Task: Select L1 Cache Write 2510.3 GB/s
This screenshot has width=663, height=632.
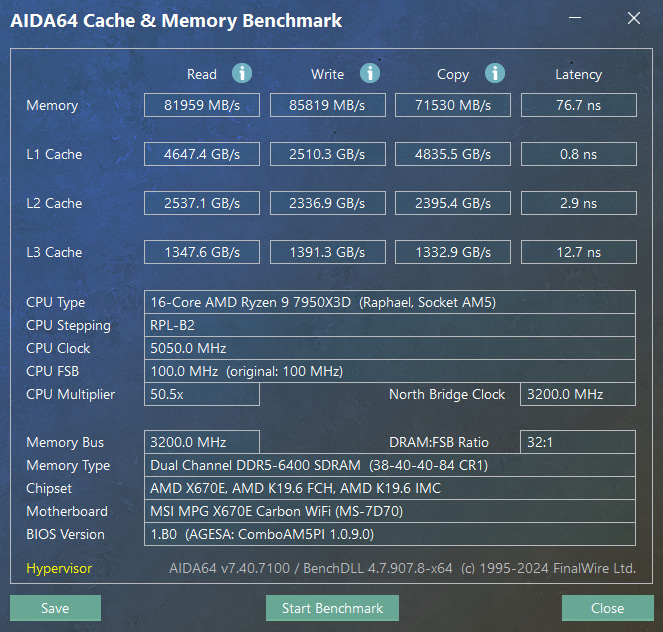Action: point(328,154)
